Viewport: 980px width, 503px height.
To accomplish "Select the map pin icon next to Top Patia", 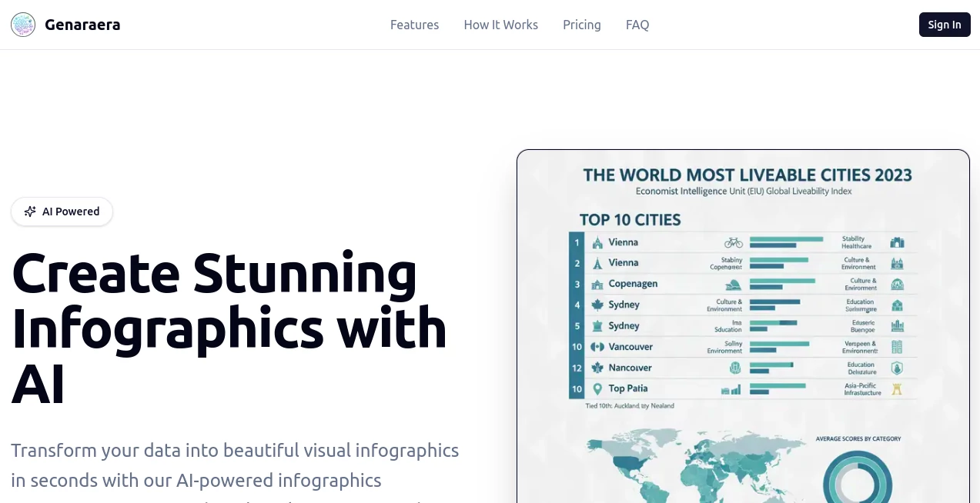I will (x=598, y=388).
